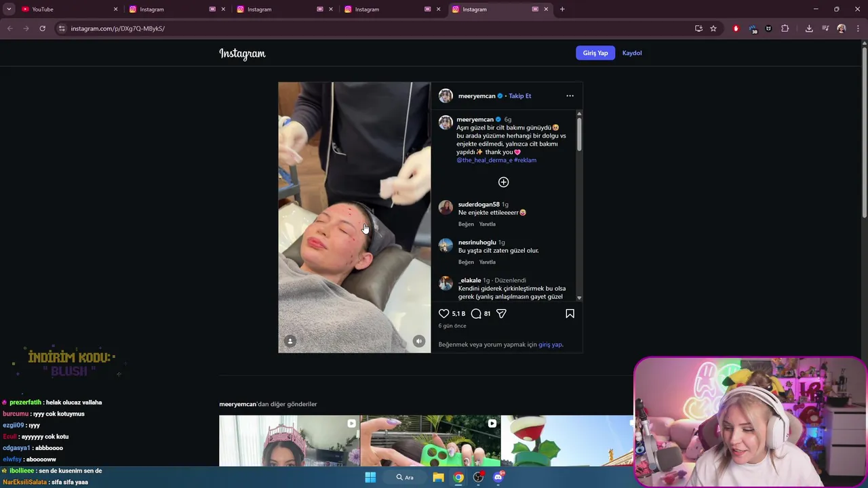The height and width of the screenshot is (488, 868).
Task: Open the Chrome profile avatar
Action: (x=842, y=28)
